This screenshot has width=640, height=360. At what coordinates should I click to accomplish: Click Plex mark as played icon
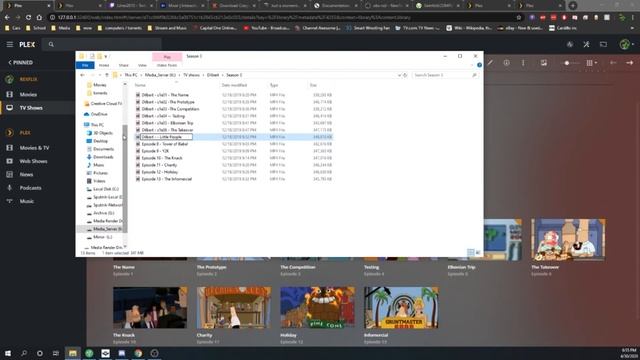[544, 63]
